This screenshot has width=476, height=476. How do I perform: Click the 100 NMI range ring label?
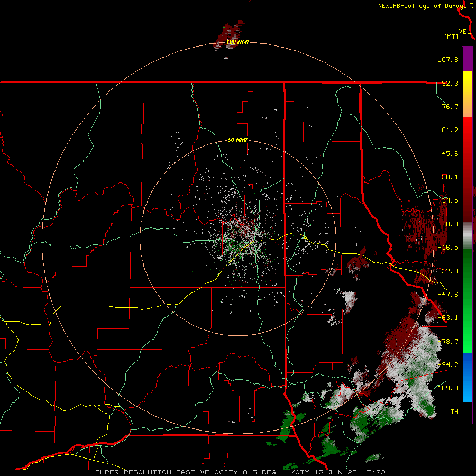click(237, 42)
